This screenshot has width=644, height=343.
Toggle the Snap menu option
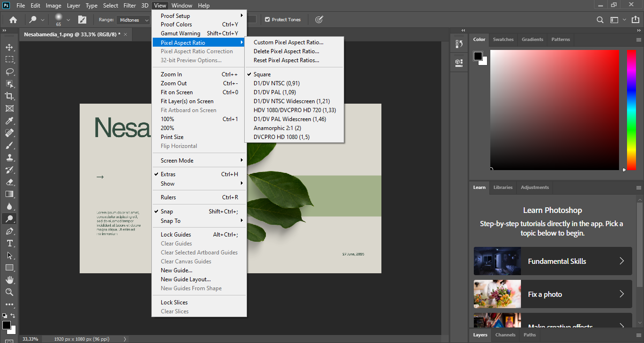(167, 212)
